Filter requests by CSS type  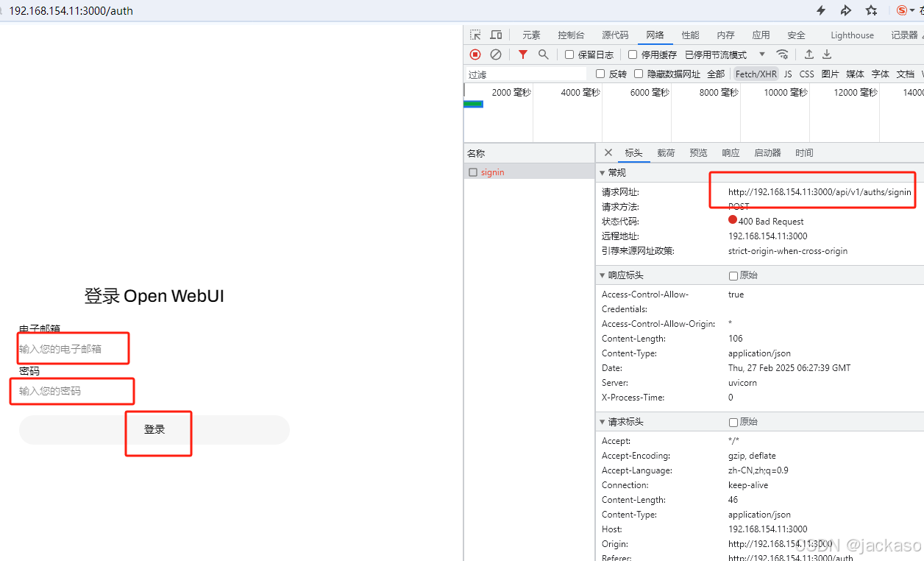point(807,74)
